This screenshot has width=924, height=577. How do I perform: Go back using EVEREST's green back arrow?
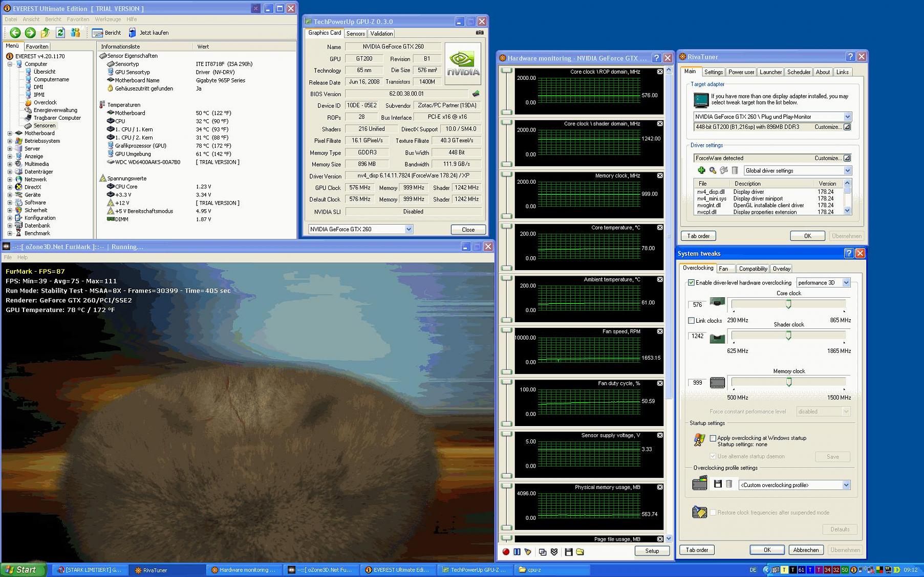tap(15, 33)
